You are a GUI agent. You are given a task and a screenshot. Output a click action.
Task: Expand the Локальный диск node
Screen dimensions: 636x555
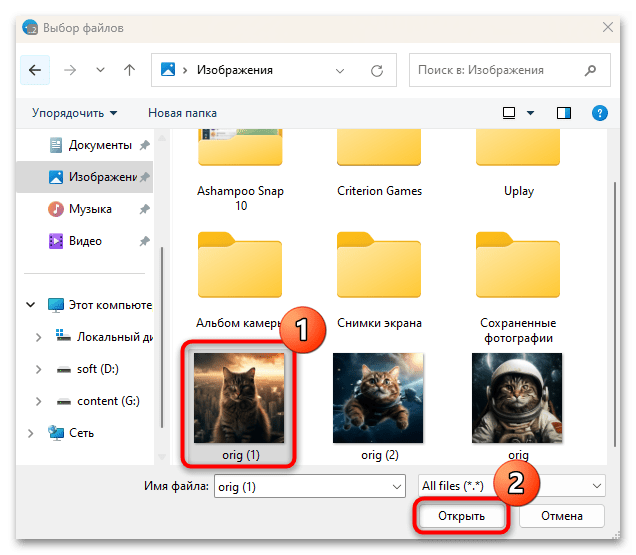39,337
